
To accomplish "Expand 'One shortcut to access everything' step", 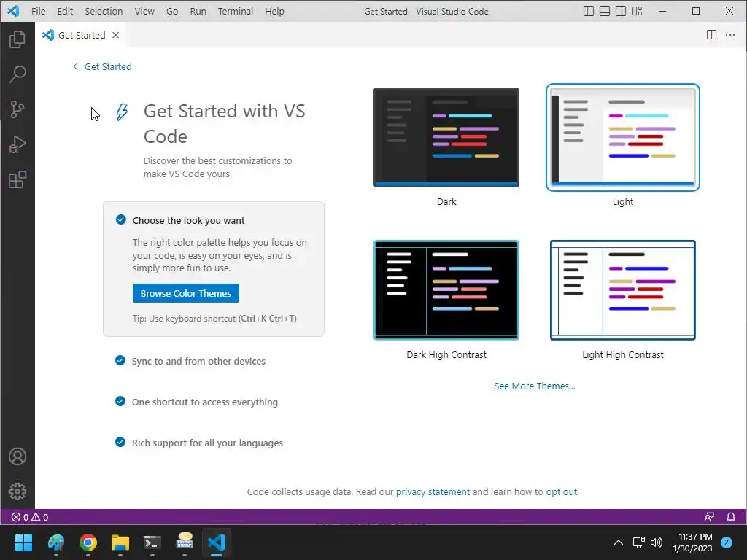I will 205,402.
